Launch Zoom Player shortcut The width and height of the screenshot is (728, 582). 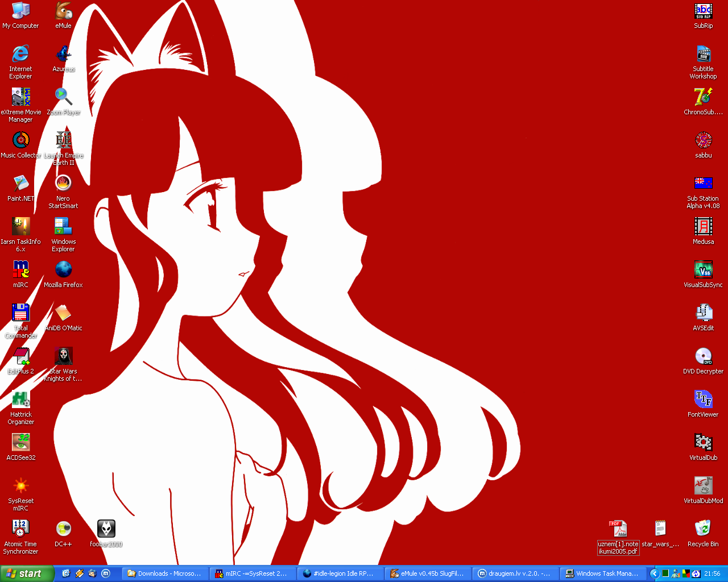tap(63, 102)
